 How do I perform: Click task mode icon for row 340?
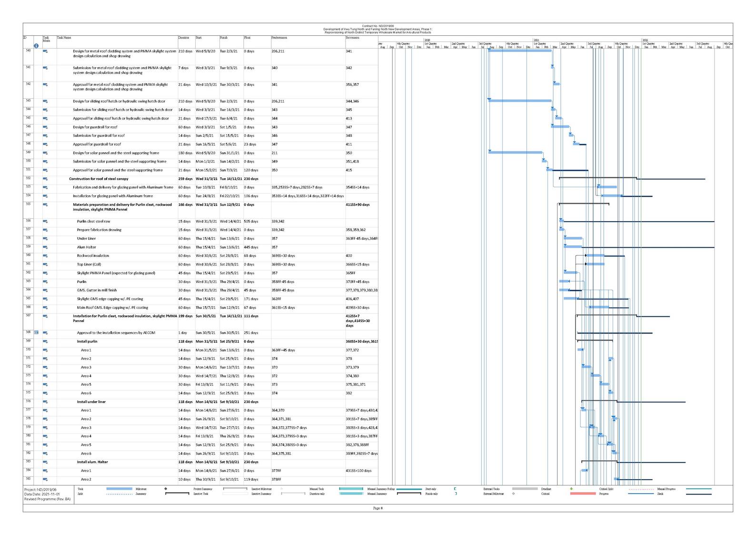[45, 51]
